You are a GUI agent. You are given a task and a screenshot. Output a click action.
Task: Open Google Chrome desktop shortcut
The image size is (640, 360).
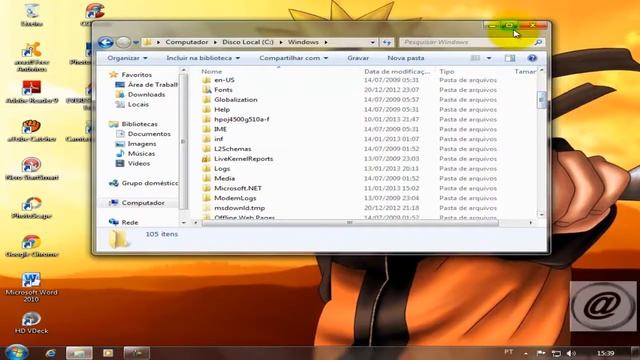pyautogui.click(x=31, y=247)
